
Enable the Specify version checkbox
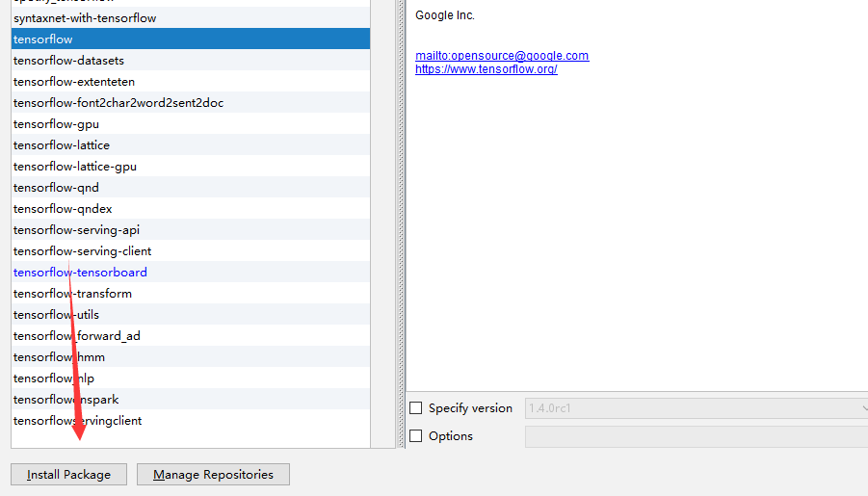(416, 408)
